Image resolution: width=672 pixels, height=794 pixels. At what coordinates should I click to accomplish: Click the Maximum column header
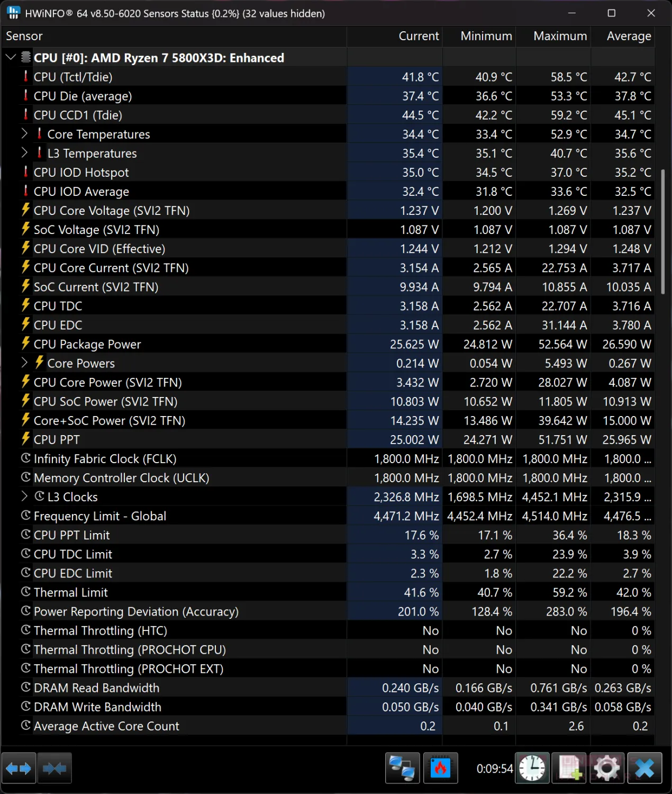[553, 36]
